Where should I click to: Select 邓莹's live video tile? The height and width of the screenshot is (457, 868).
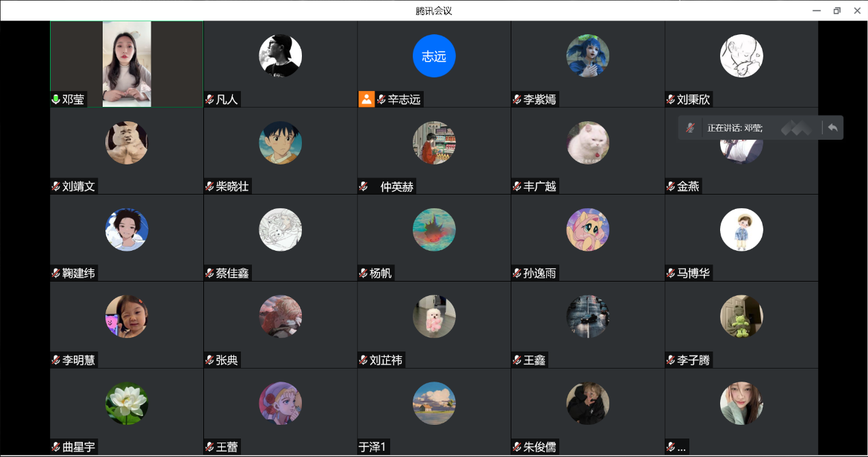tap(127, 64)
